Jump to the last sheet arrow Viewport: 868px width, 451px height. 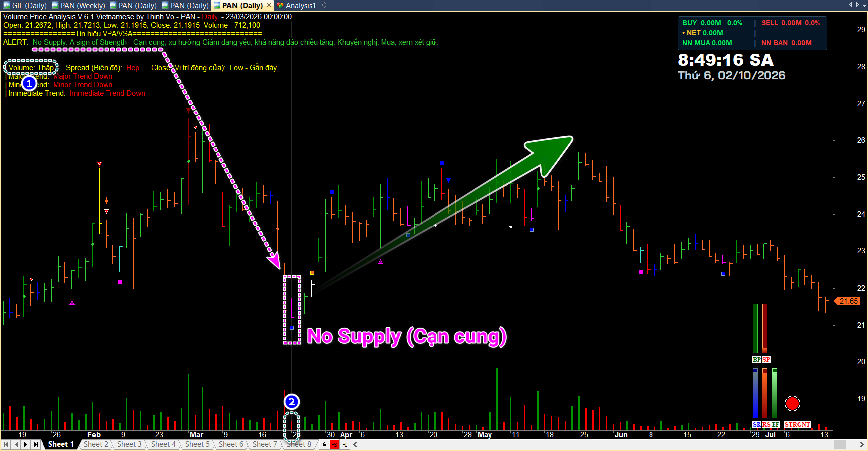[x=35, y=444]
